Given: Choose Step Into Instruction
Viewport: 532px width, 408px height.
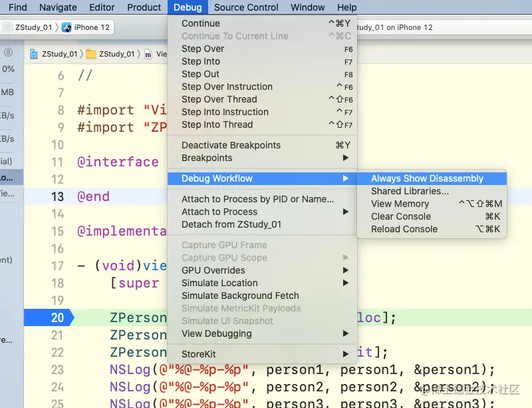Looking at the screenshot, I should 262,112.
